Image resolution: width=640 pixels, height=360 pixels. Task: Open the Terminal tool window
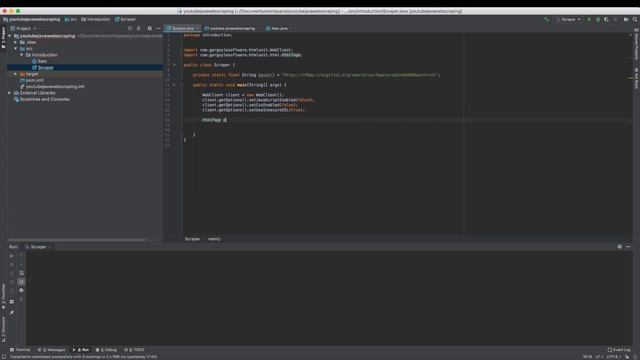point(20,350)
